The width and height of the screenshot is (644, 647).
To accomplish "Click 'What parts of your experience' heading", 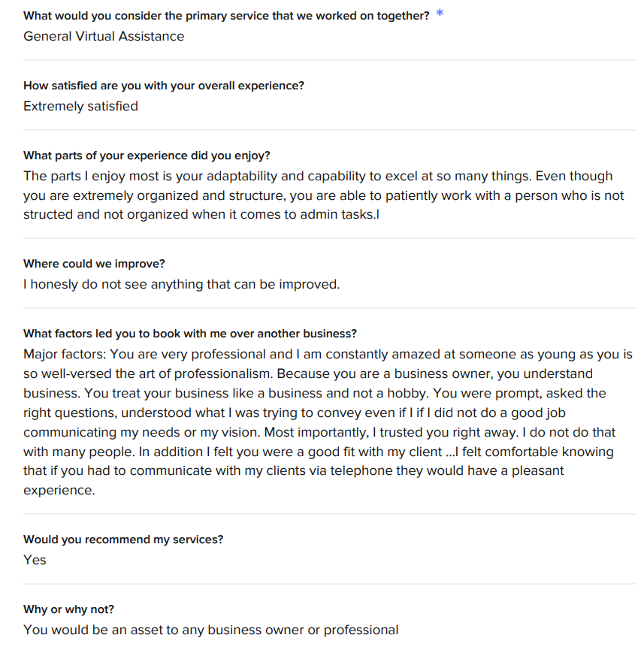I will coord(147,156).
